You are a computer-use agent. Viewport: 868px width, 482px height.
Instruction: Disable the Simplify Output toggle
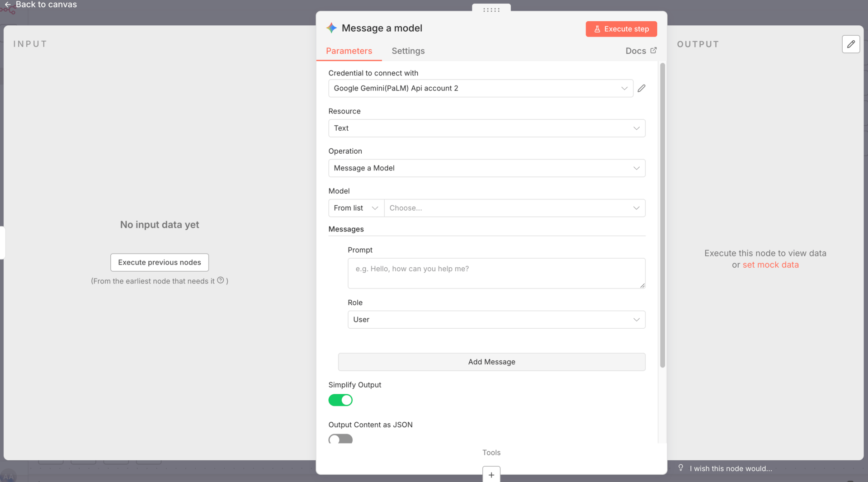pyautogui.click(x=340, y=400)
